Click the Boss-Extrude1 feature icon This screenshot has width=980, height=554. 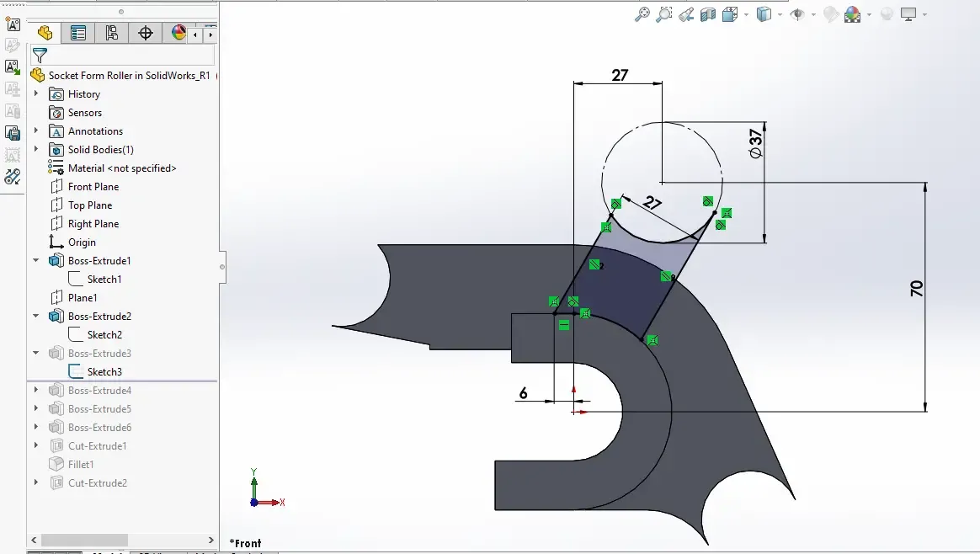(x=56, y=261)
